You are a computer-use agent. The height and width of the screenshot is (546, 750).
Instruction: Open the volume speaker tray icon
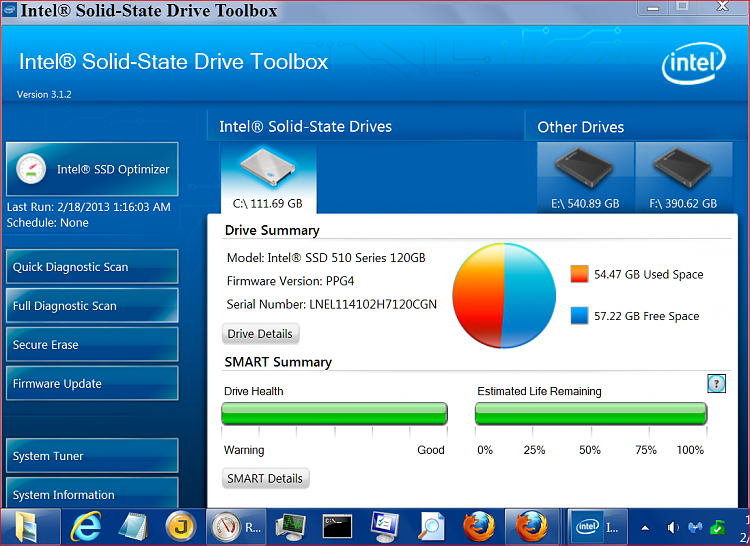(673, 528)
